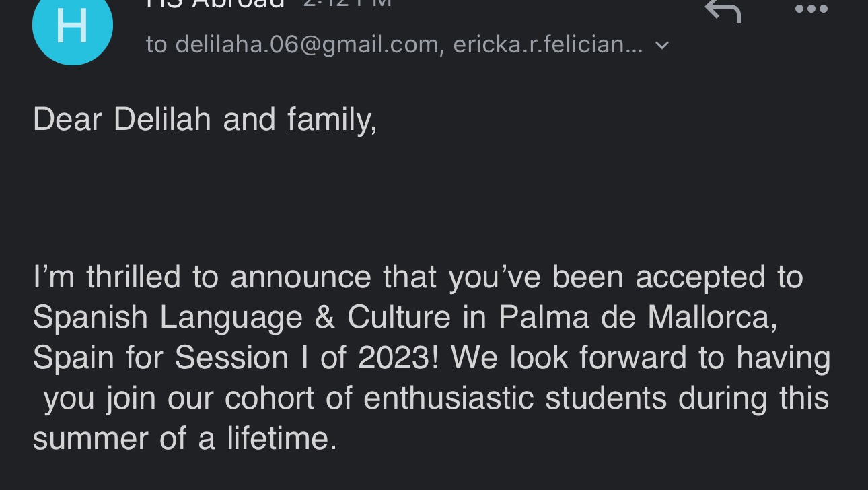Tap the text 'Spanish Language & Culture'
868x490 pixels.
[242, 318]
